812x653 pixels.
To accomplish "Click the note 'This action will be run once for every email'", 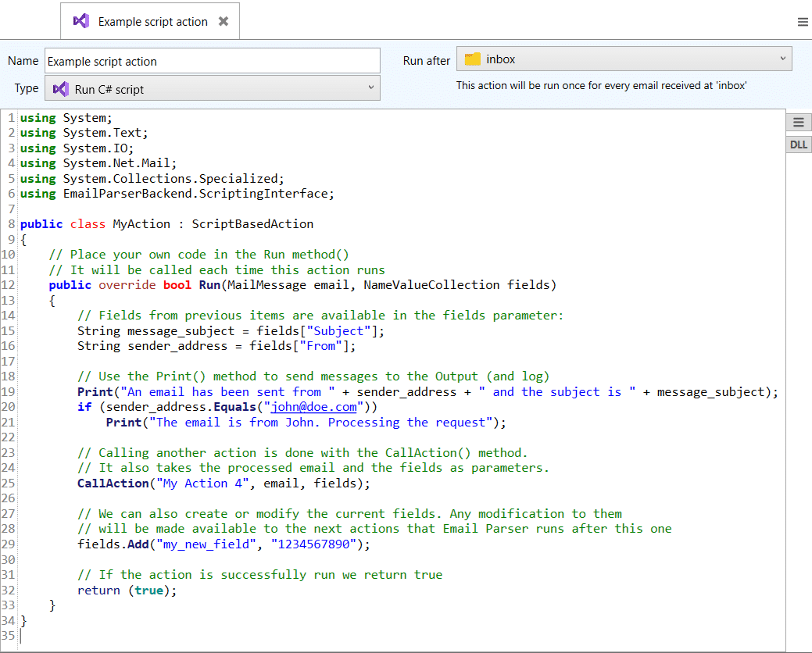I will tap(601, 85).
